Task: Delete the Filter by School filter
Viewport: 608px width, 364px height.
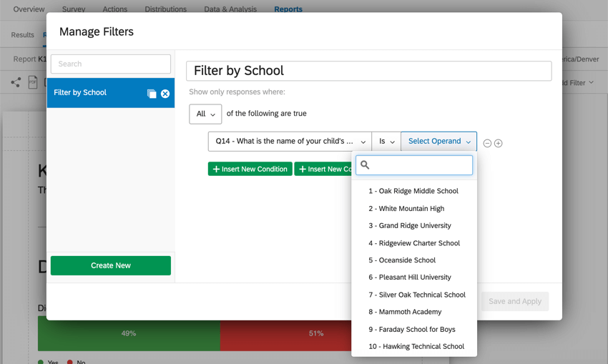Action: click(165, 94)
